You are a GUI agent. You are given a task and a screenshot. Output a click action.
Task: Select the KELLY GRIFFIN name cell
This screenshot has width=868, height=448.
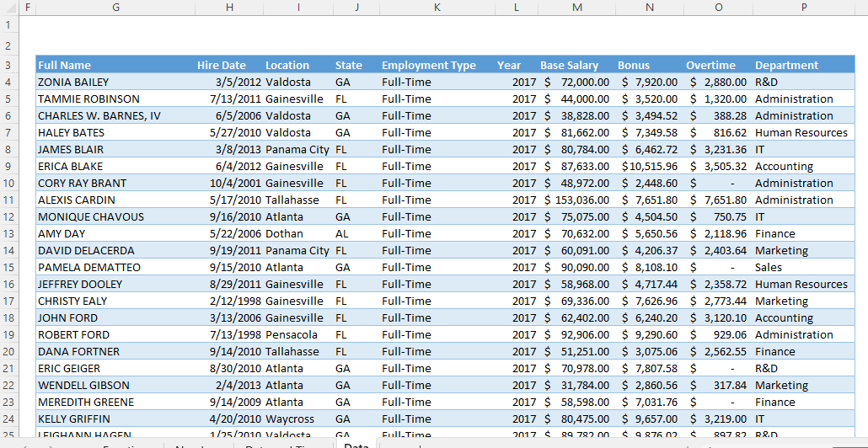(x=115, y=419)
